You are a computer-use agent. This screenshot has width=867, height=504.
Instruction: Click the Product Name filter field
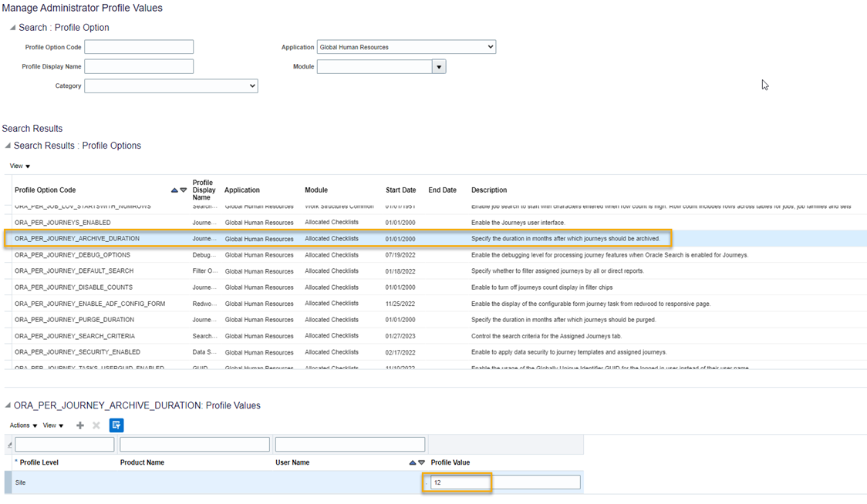194,445
